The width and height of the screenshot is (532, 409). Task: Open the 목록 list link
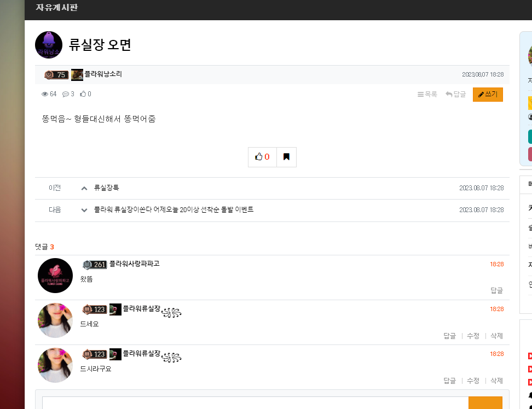tap(427, 94)
